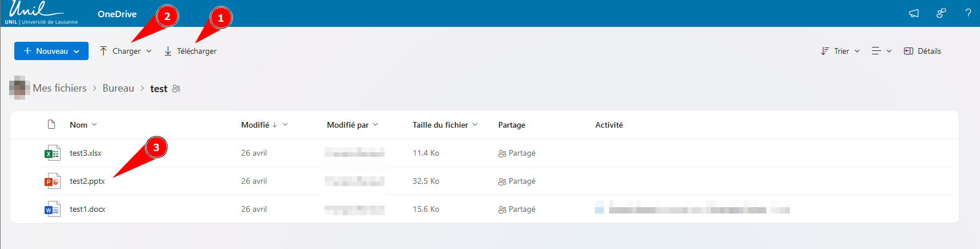Sort by the Modifié column header
Screen dimensions: 980x249
255,125
